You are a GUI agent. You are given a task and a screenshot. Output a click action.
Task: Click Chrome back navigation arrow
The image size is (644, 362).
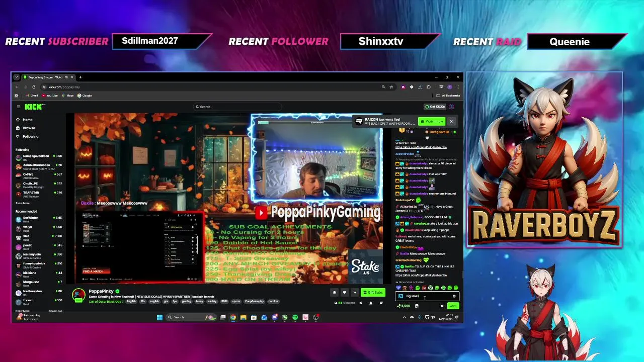point(17,87)
